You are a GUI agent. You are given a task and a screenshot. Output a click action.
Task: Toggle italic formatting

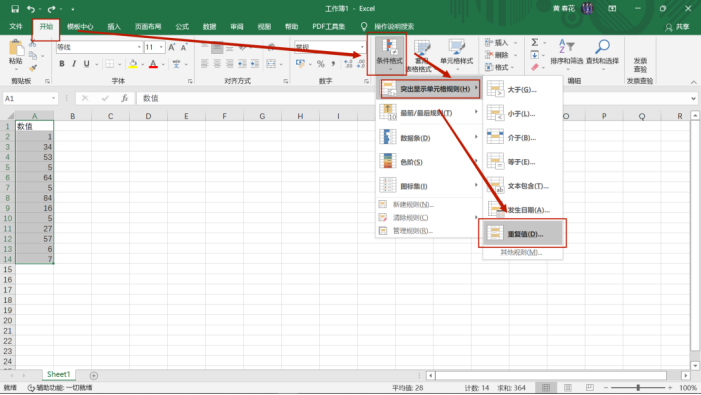coord(74,64)
